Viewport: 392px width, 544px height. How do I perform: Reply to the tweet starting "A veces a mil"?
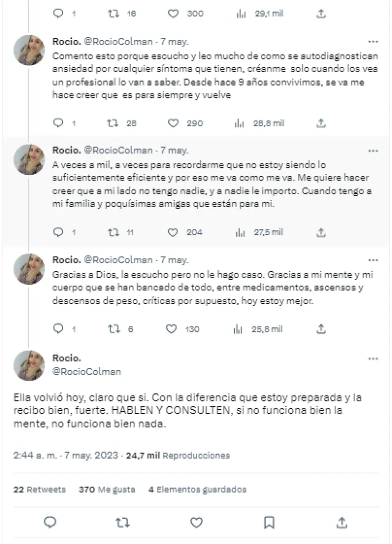coord(59,232)
